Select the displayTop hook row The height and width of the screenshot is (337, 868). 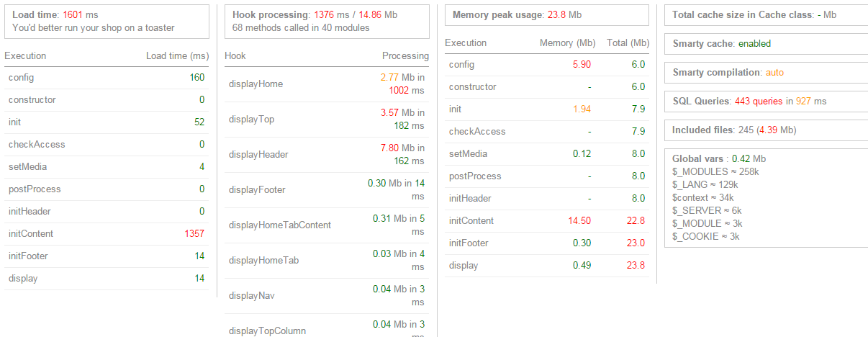pyautogui.click(x=327, y=120)
